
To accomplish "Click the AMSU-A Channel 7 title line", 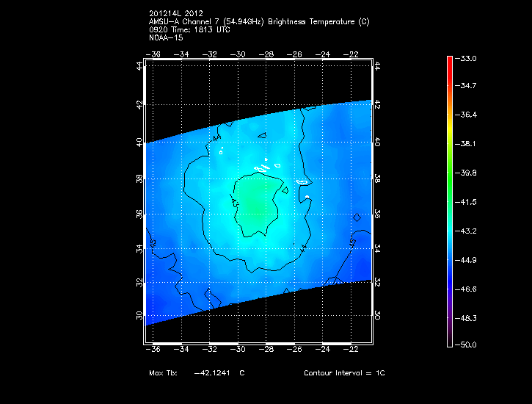I will point(259,22).
